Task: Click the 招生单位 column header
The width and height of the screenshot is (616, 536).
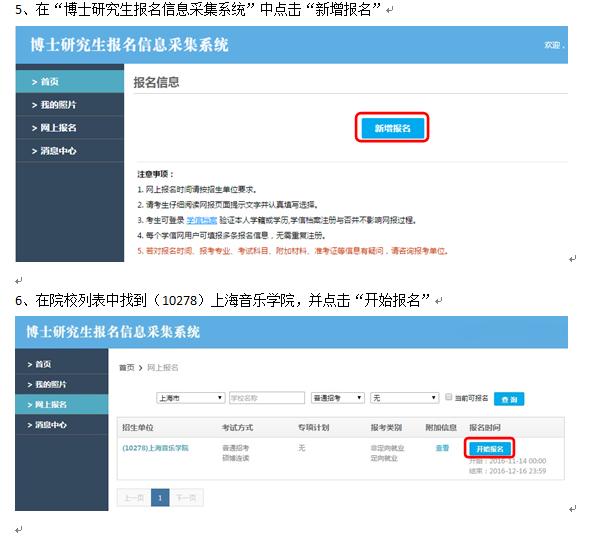Action: 138,428
